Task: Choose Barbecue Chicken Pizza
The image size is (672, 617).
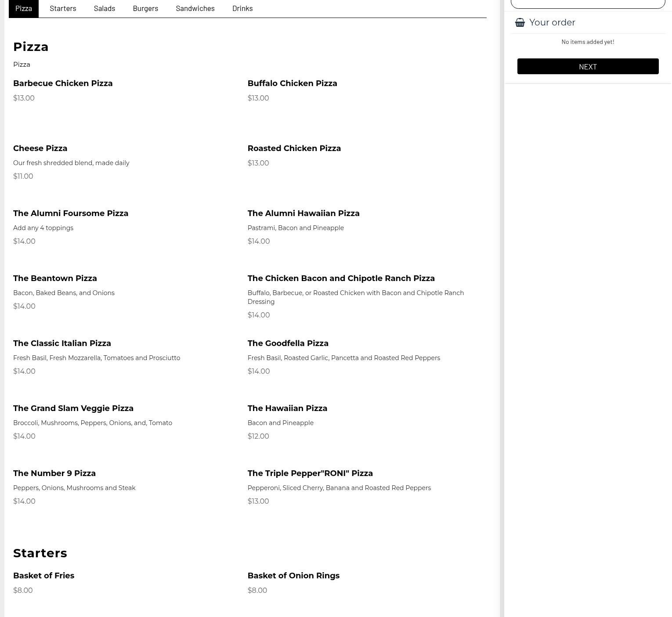Action: pyautogui.click(x=63, y=83)
